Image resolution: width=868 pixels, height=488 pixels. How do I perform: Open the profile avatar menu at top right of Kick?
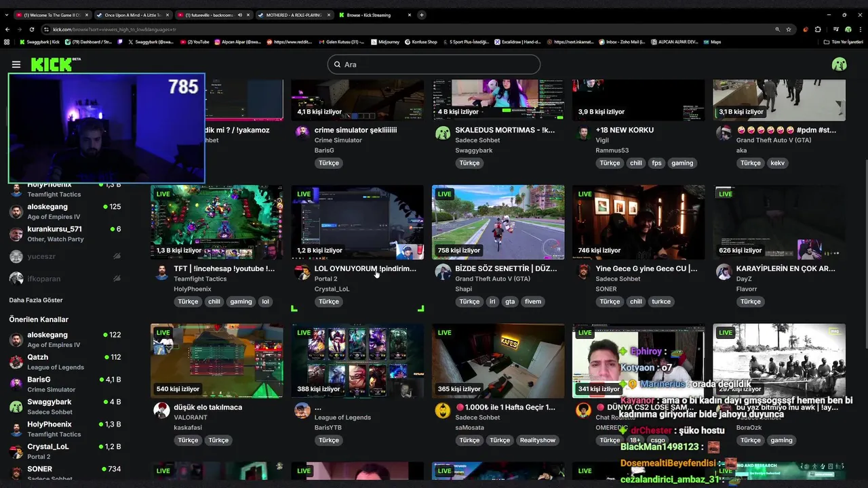tap(840, 64)
